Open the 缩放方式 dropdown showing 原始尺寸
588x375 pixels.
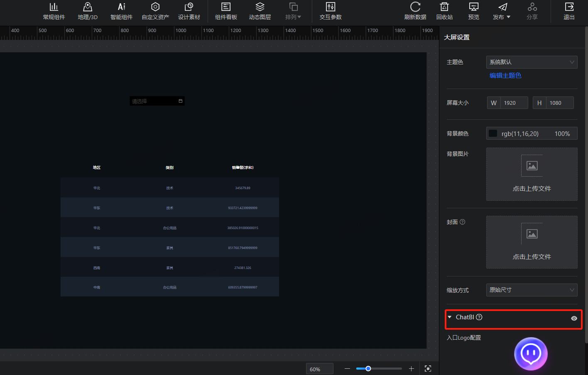(532, 290)
